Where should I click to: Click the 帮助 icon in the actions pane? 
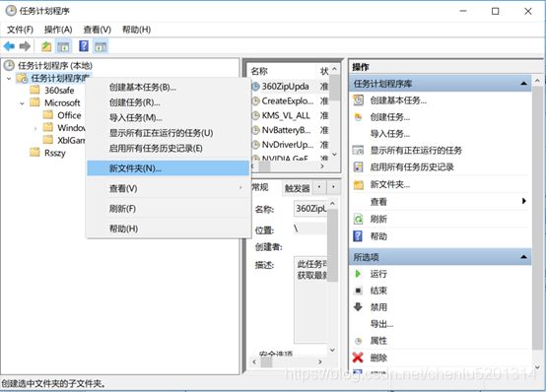[358, 236]
